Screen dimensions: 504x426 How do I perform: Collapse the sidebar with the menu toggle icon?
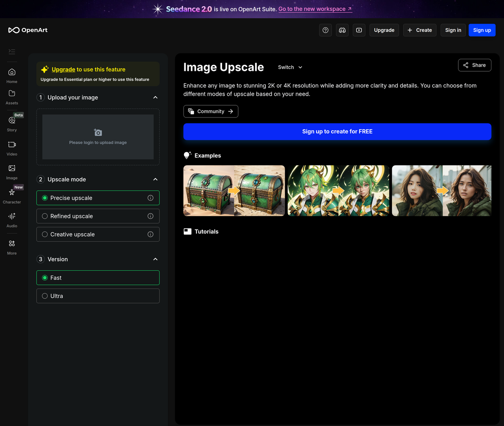(12, 52)
